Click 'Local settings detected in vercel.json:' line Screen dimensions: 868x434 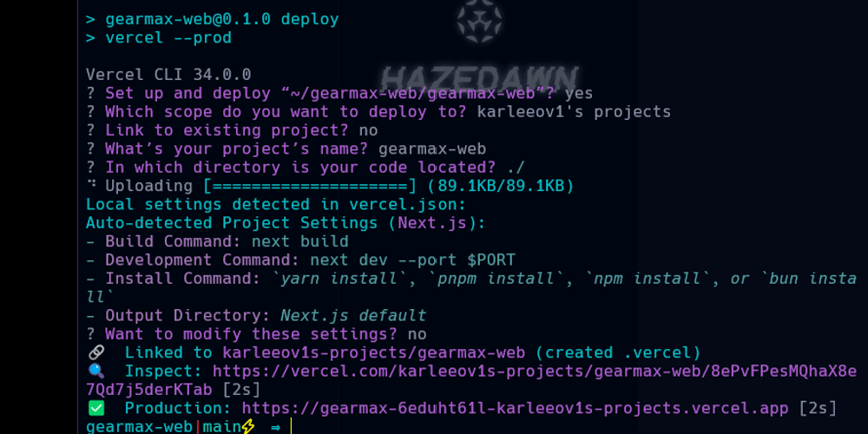[276, 204]
